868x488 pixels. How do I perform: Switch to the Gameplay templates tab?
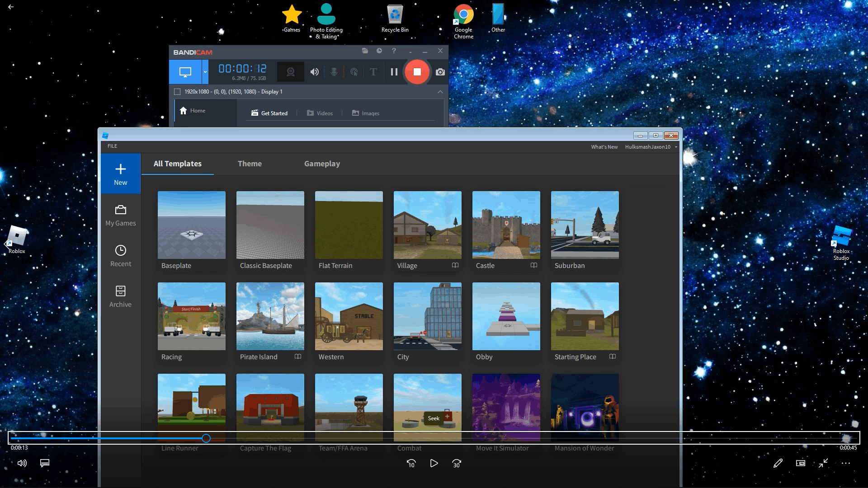pyautogui.click(x=322, y=164)
